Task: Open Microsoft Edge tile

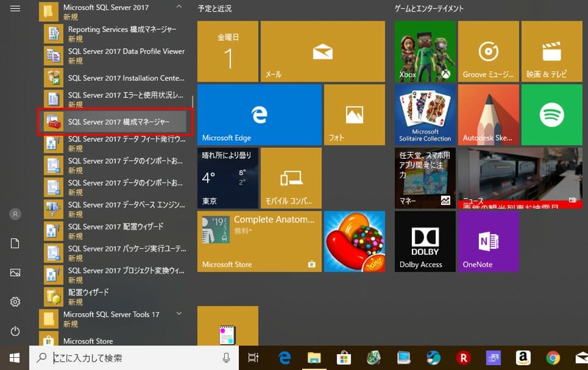Action: pos(260,114)
